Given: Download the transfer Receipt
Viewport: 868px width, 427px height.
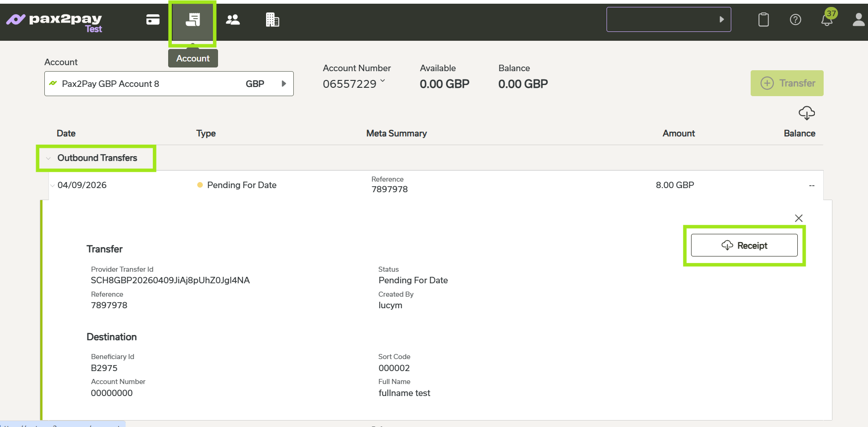Looking at the screenshot, I should click(x=744, y=245).
